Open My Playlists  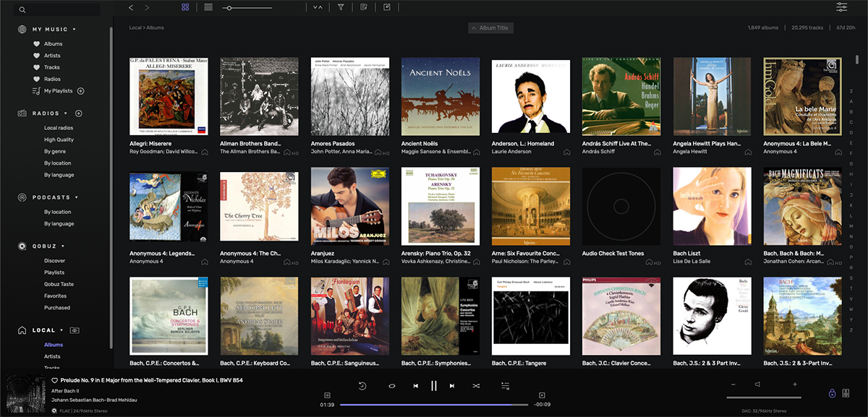coord(58,91)
